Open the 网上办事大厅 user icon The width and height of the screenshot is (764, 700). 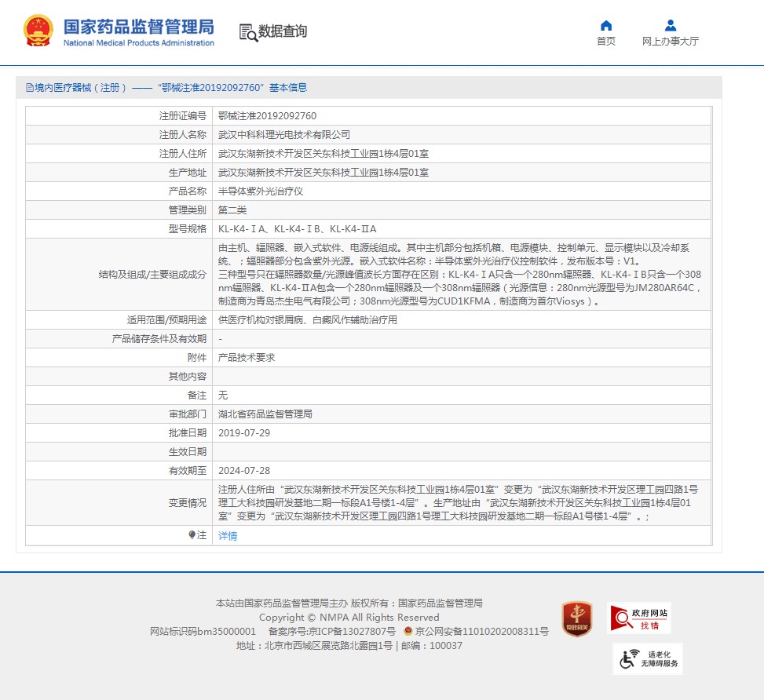point(671,25)
